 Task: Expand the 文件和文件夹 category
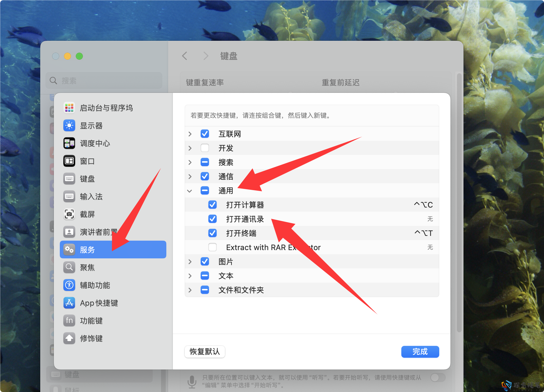pos(189,290)
